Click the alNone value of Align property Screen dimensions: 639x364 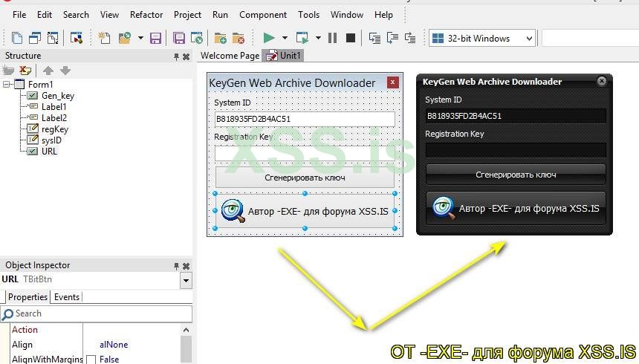(114, 345)
